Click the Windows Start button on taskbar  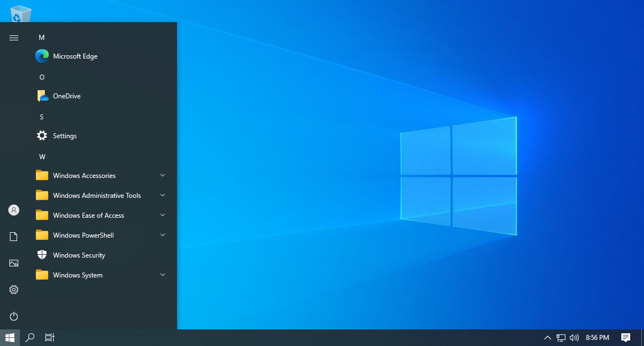[10, 338]
